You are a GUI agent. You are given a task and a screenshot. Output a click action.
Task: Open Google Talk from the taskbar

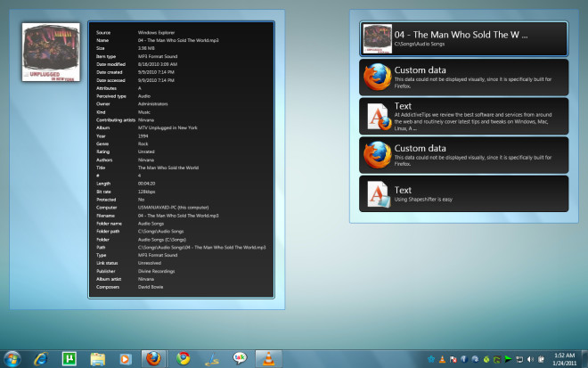click(x=240, y=358)
